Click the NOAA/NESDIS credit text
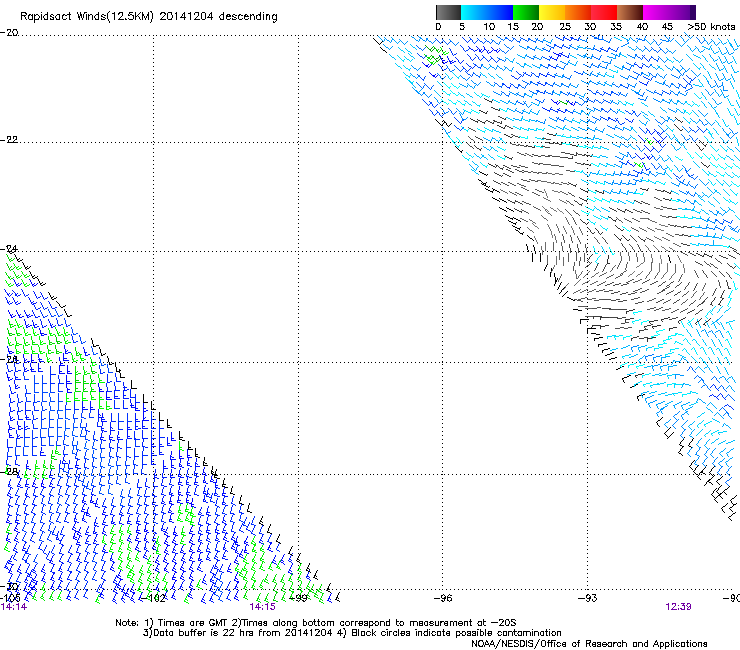Viewport: 740px width, 650px height. coord(589,644)
